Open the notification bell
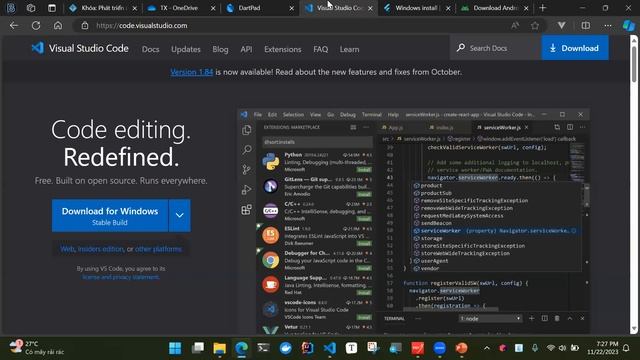The height and width of the screenshot is (360, 640). pyautogui.click(x=626, y=348)
